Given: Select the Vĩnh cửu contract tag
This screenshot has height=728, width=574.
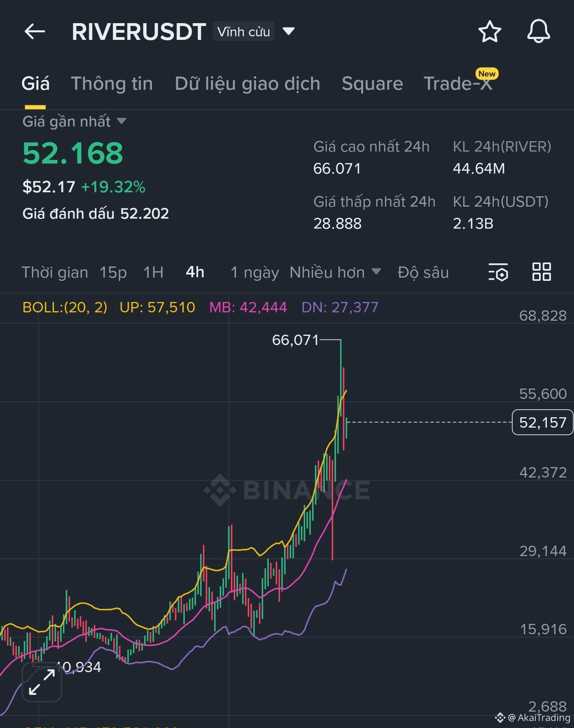Looking at the screenshot, I should (x=244, y=32).
